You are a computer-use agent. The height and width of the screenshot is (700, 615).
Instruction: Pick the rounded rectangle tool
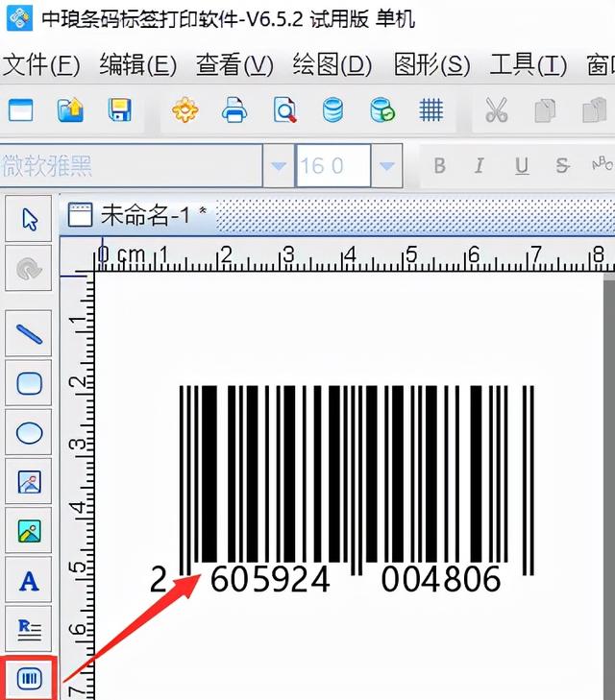30,384
